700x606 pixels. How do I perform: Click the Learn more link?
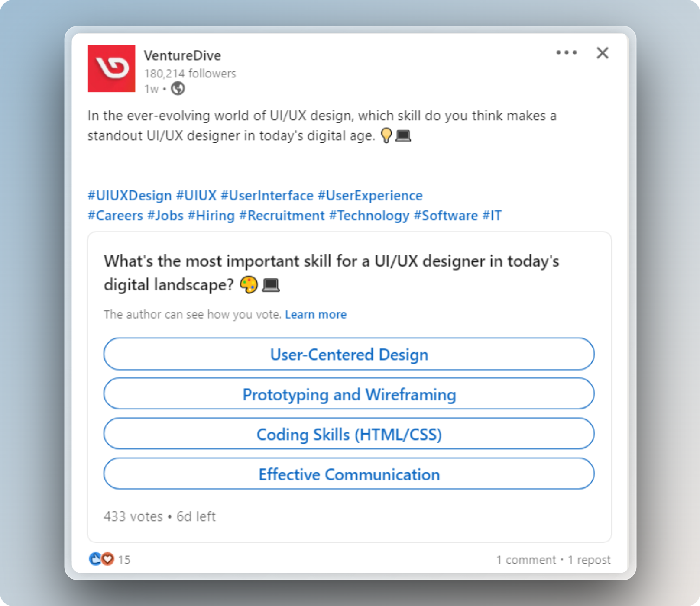315,314
